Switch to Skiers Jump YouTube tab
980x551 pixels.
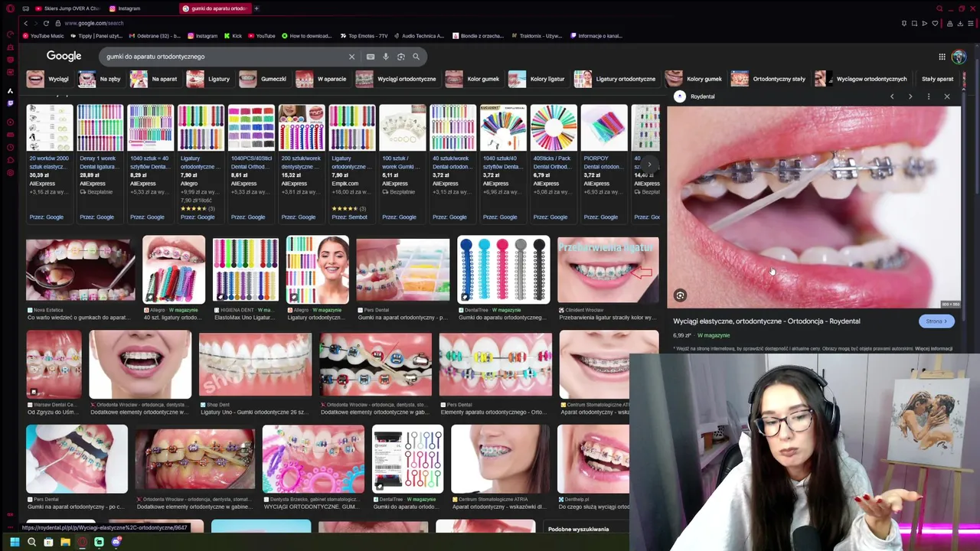click(67, 8)
